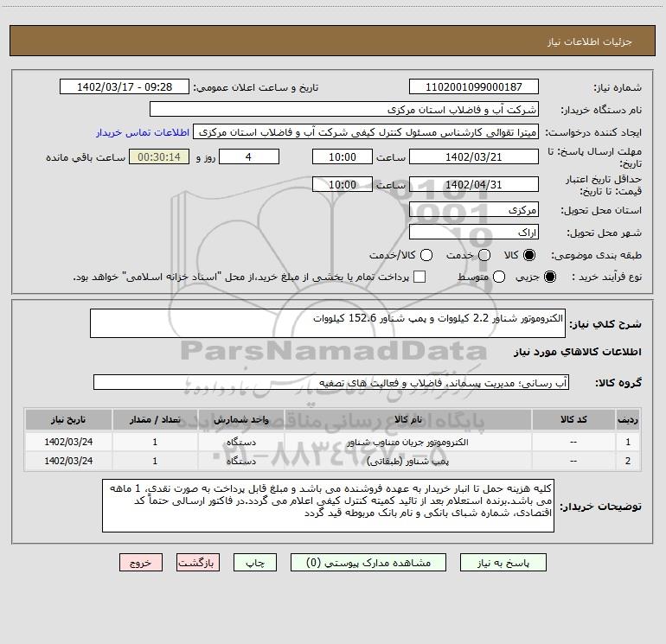Select the متوسط purchase type radio
The image size is (666, 644).
[499, 277]
